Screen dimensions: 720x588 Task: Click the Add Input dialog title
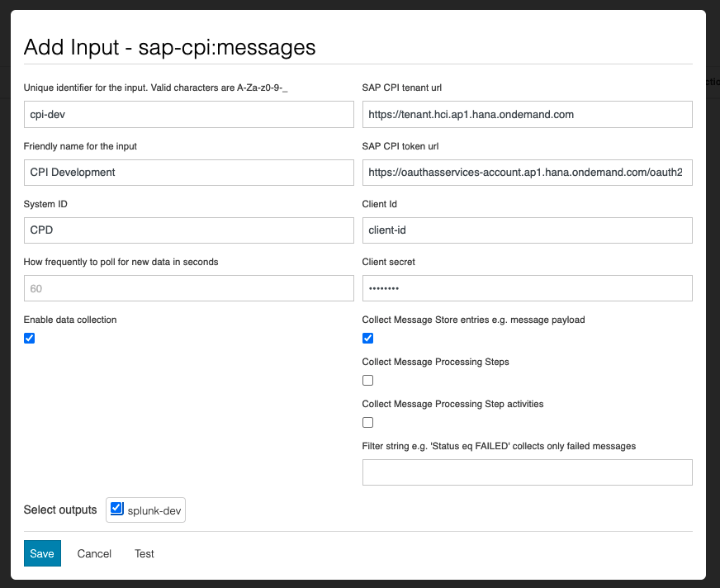point(169,46)
